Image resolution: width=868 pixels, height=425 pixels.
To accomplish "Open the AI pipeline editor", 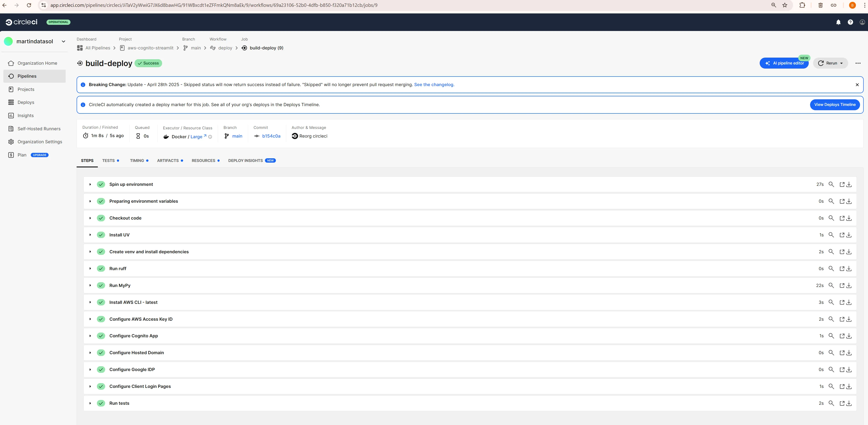I will (784, 63).
